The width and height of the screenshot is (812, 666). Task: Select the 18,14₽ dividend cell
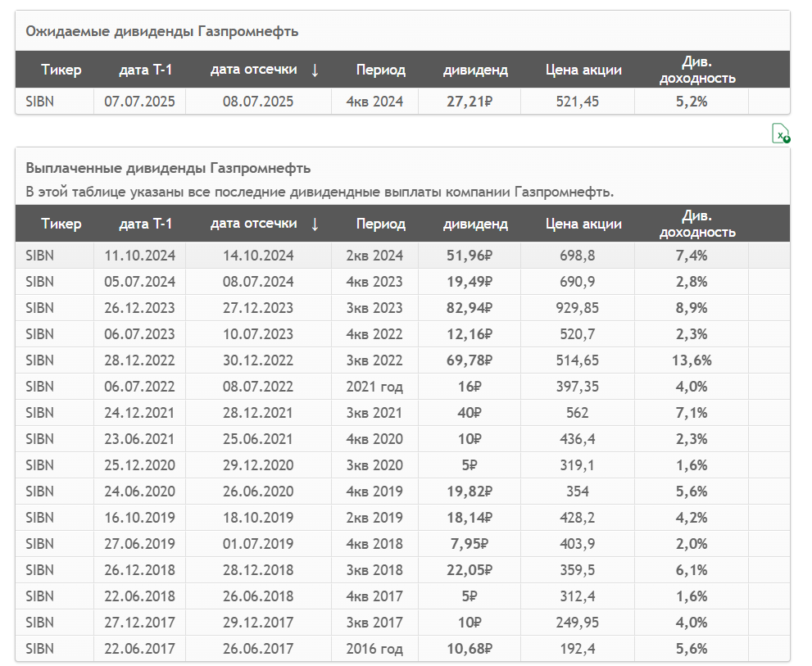tap(470, 518)
